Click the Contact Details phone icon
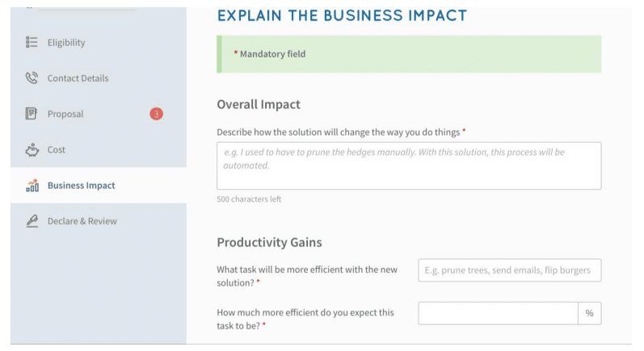The width and height of the screenshot is (644, 351). click(32, 78)
